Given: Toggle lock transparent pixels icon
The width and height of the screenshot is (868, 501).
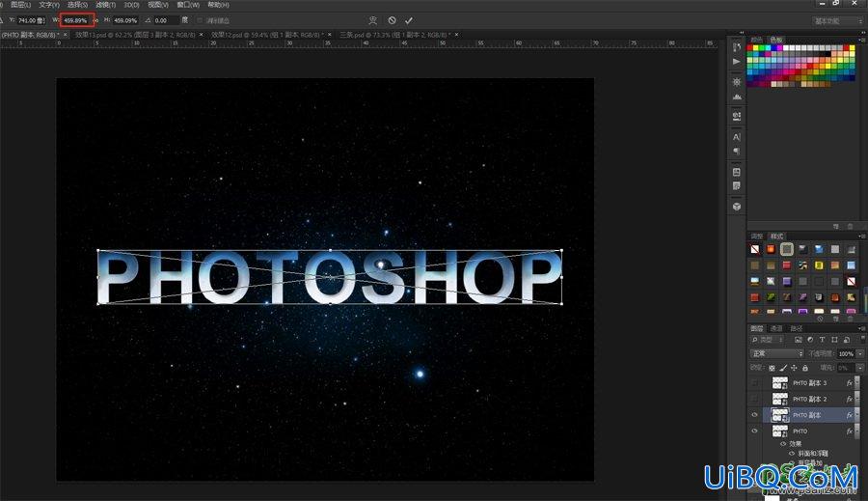Looking at the screenshot, I should (773, 368).
